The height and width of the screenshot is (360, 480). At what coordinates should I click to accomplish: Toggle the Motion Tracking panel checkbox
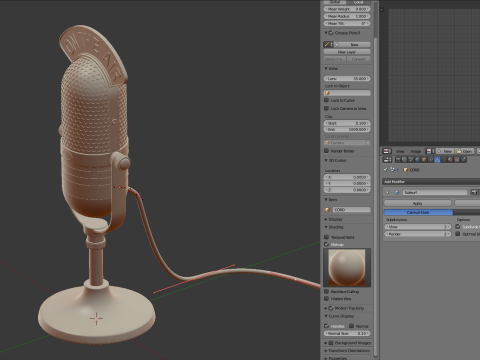point(331,308)
